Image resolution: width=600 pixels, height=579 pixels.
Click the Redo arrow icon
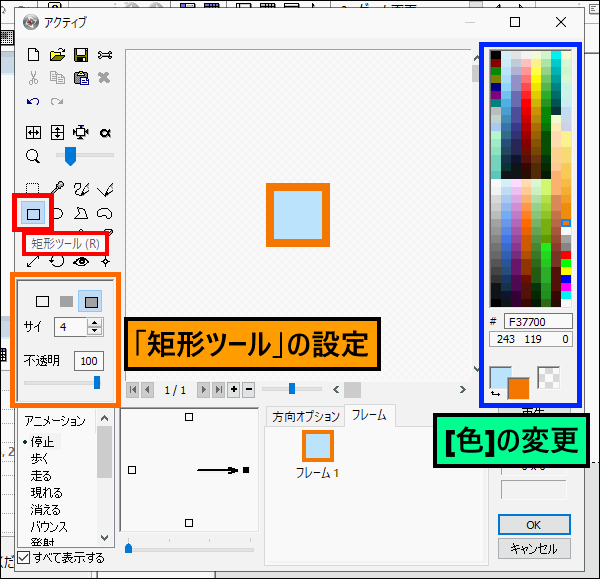pos(57,101)
